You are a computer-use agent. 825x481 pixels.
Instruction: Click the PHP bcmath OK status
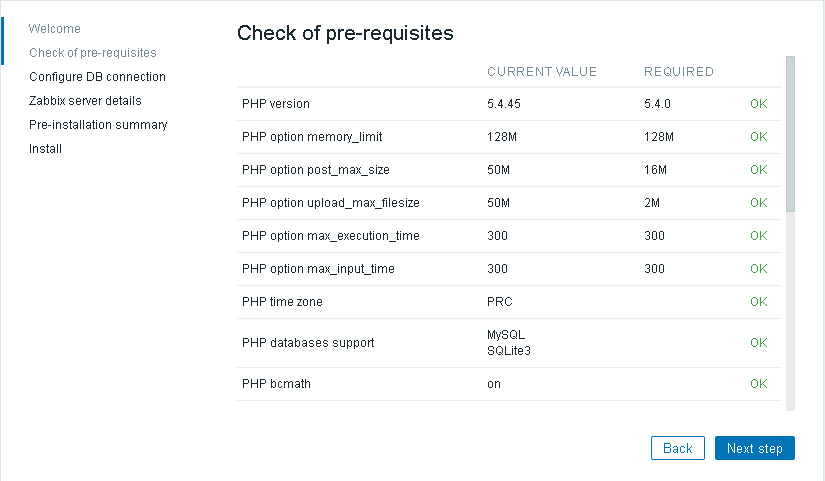click(x=758, y=384)
